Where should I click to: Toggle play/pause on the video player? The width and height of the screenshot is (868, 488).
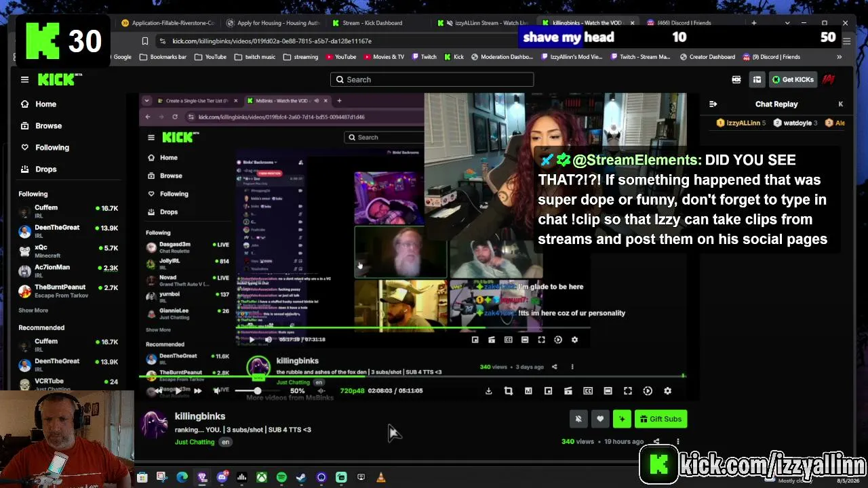click(x=178, y=391)
